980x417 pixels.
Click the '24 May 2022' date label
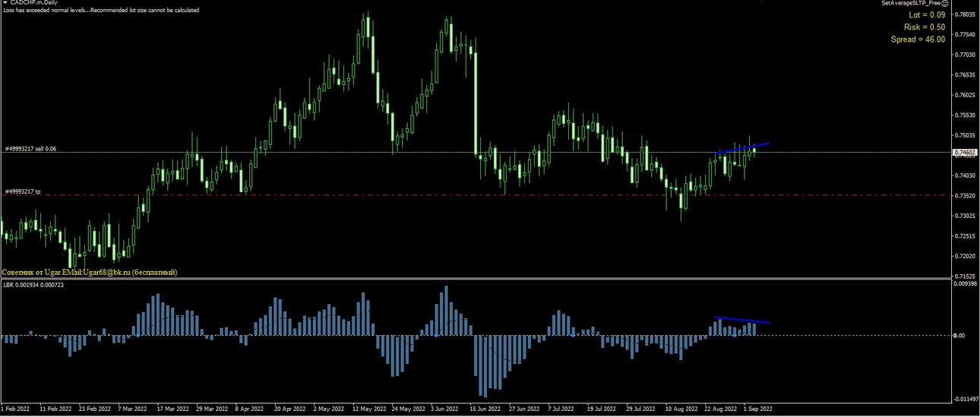[x=409, y=409]
